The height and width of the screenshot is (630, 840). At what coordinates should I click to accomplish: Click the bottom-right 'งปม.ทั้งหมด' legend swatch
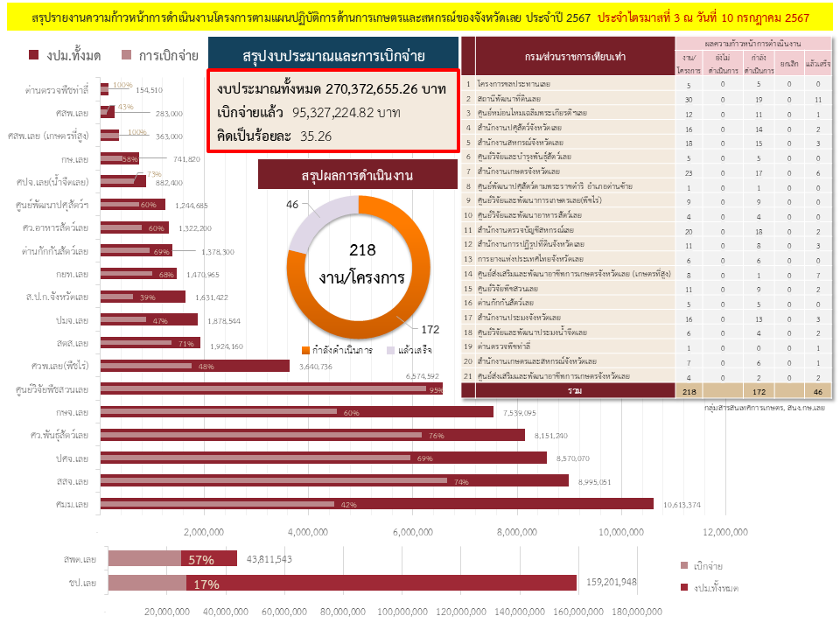pos(684,587)
